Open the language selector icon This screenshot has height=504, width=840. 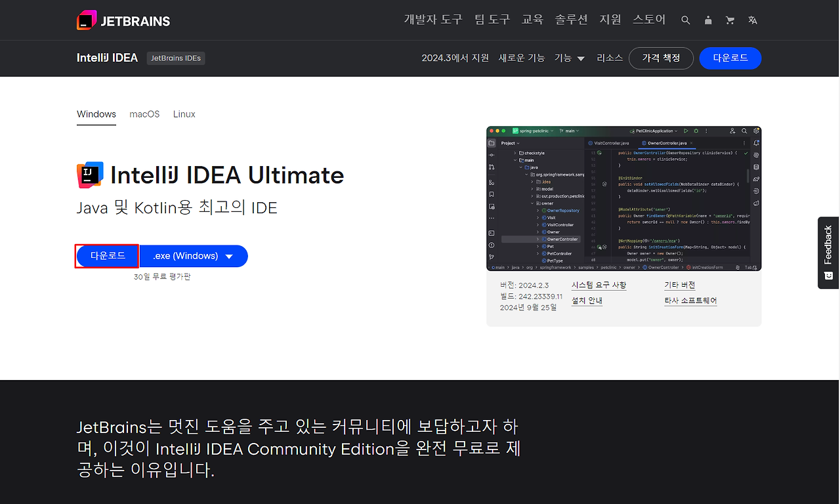pyautogui.click(x=753, y=20)
